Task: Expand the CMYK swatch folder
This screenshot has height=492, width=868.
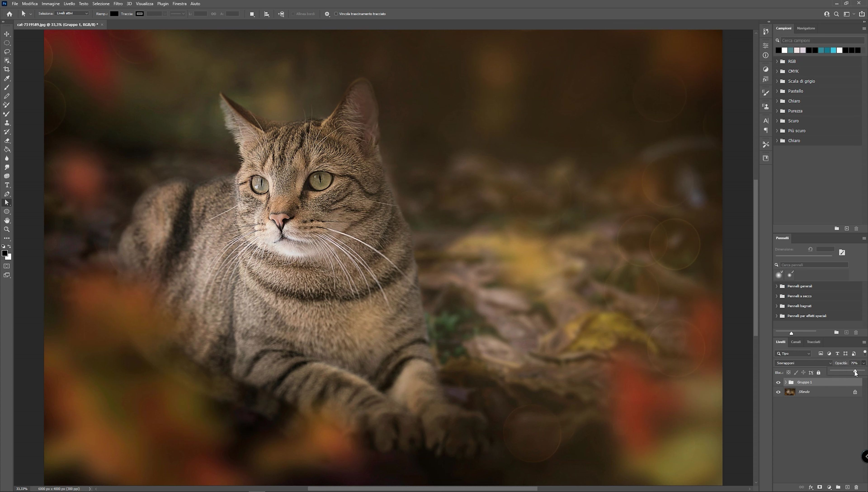Action: point(777,71)
